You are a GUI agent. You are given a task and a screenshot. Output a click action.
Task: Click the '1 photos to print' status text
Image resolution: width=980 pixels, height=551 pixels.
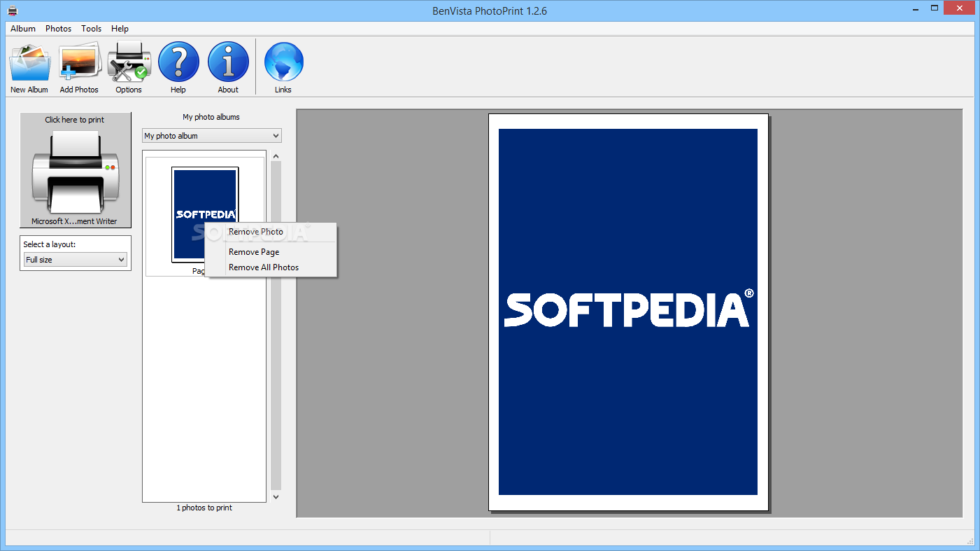[204, 508]
